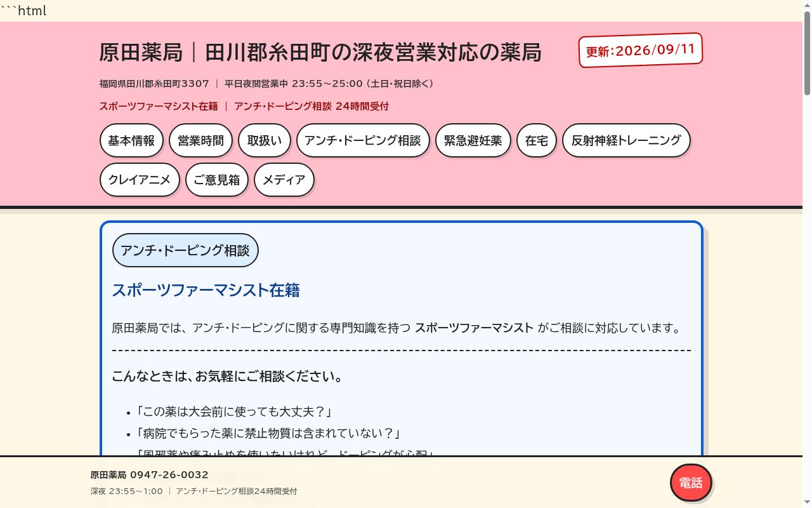812x508 pixels.
Task: Click the スポーツファーマシスト在籍 blue heading
Action: point(206,290)
